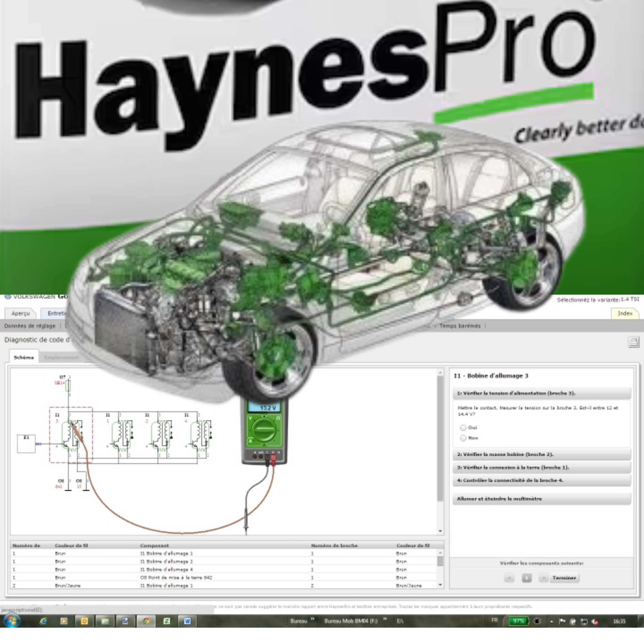Click the print icon beside the diagnostic title
The image size is (644, 644).
pyautogui.click(x=633, y=342)
